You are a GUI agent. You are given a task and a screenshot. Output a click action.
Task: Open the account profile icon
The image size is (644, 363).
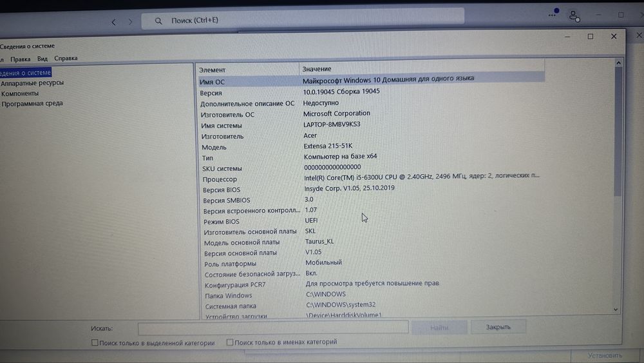[x=574, y=17]
